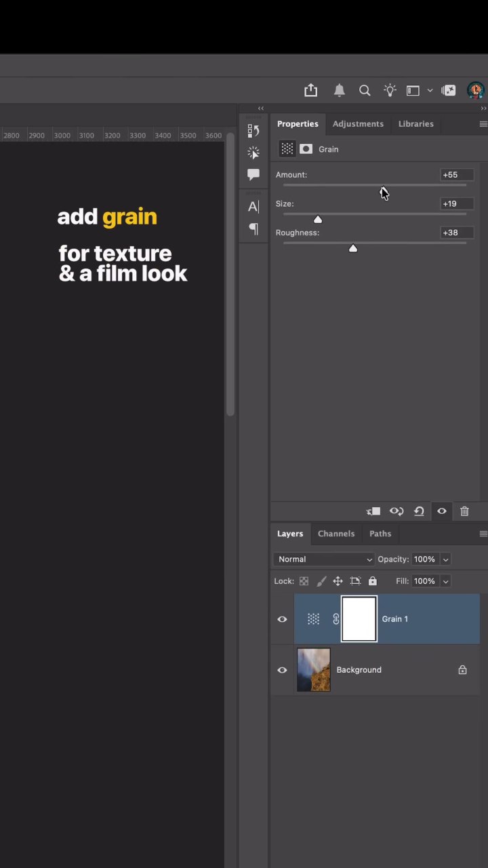The image size is (488, 868).
Task: Collapse the right panels with double arrows
Action: (483, 108)
